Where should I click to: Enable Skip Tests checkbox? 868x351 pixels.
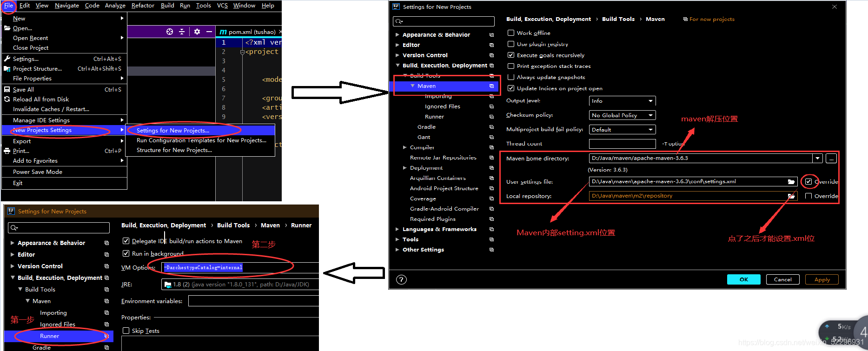click(x=126, y=331)
